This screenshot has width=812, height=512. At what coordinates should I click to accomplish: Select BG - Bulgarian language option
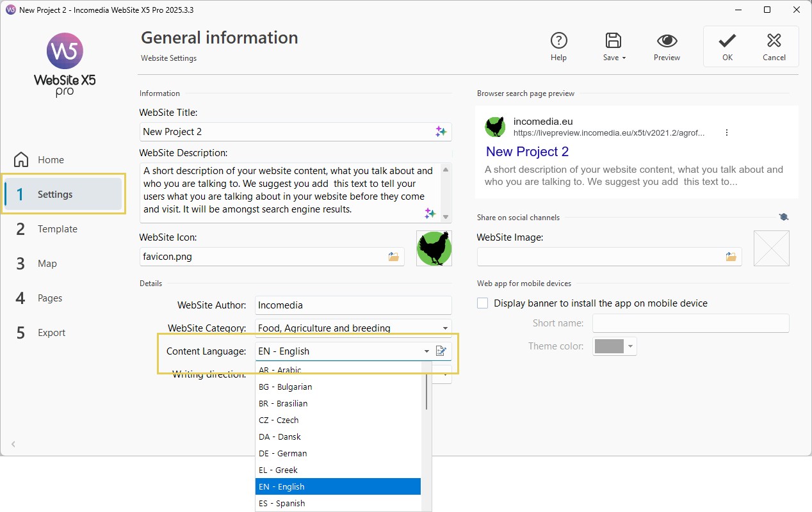(338, 387)
